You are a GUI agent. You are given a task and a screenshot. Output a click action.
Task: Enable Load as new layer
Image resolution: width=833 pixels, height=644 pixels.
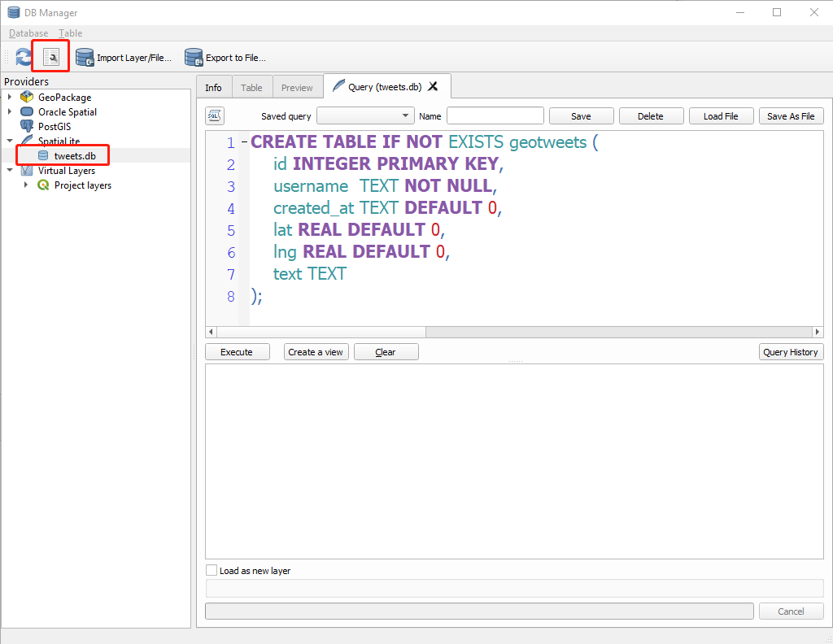(212, 570)
